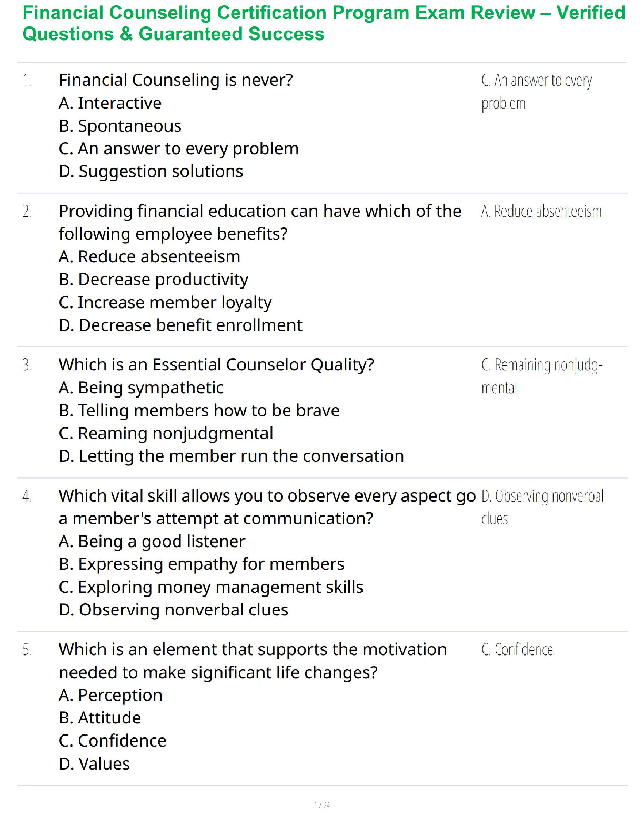Select D. Values option in question 5
This screenshot has height=834, width=644.
click(94, 764)
